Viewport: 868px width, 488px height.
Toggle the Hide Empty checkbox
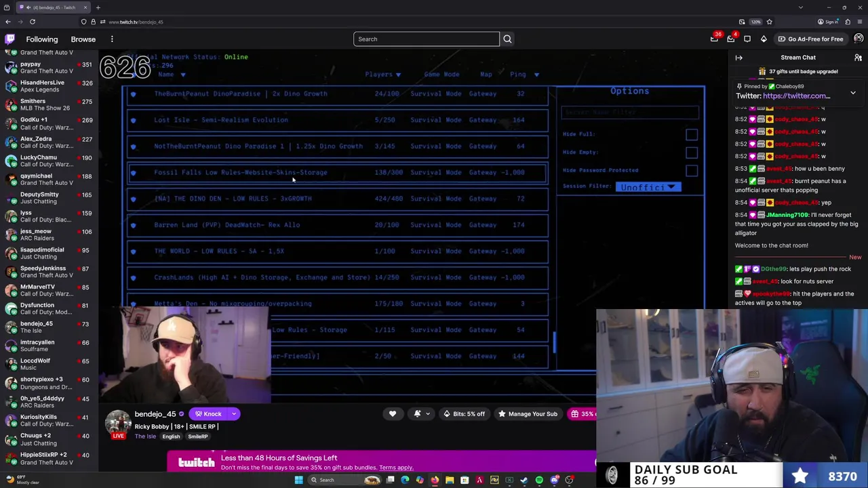(x=691, y=152)
